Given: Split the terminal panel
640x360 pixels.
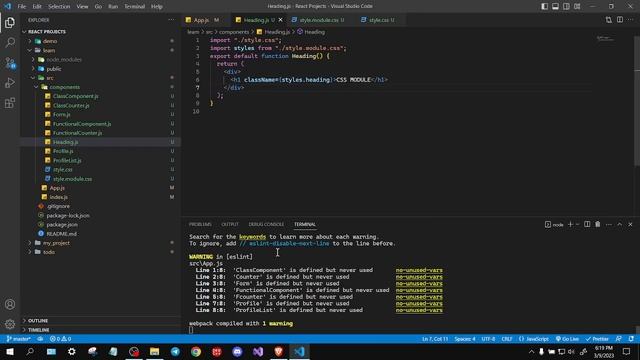Looking at the screenshot, I should tap(587, 224).
